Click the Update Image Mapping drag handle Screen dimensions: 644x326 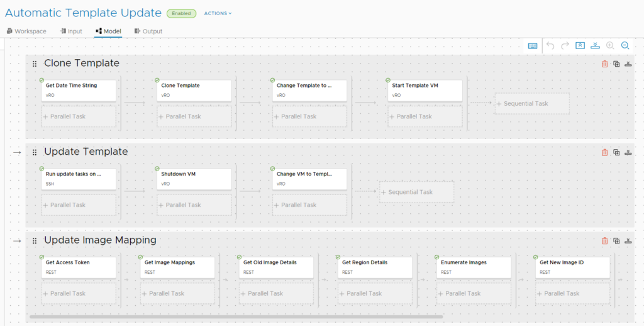[35, 240]
